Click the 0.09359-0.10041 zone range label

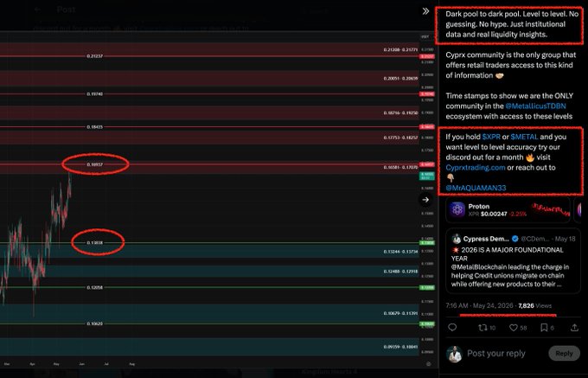400,347
